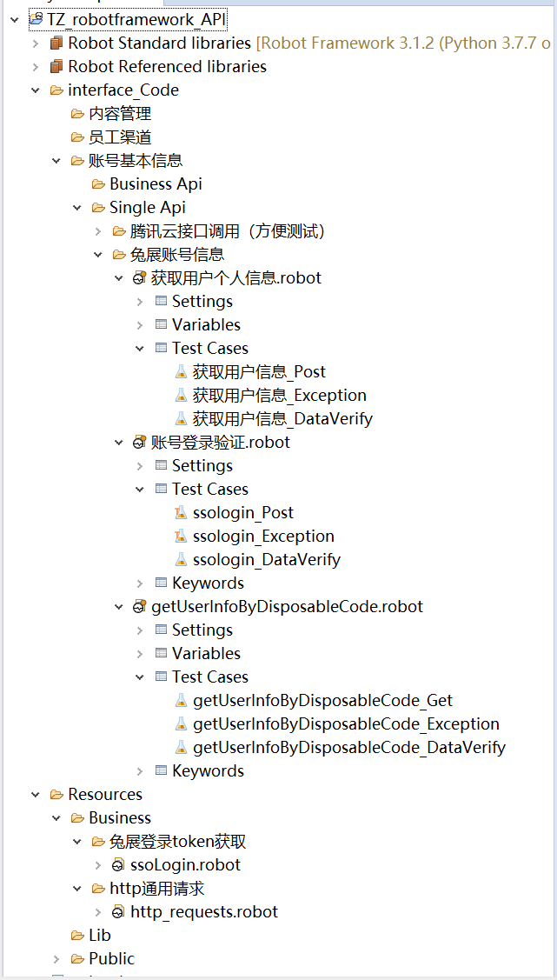Click the Robot Standard libraries icon

(56, 43)
